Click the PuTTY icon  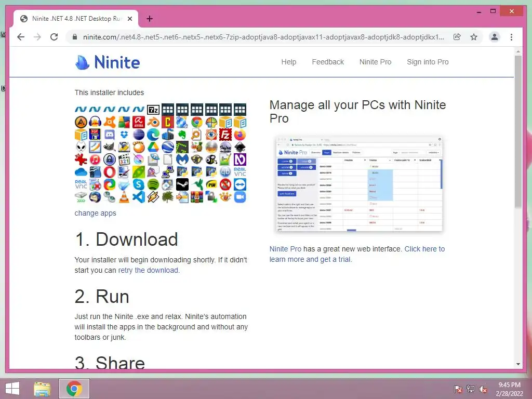(168, 172)
